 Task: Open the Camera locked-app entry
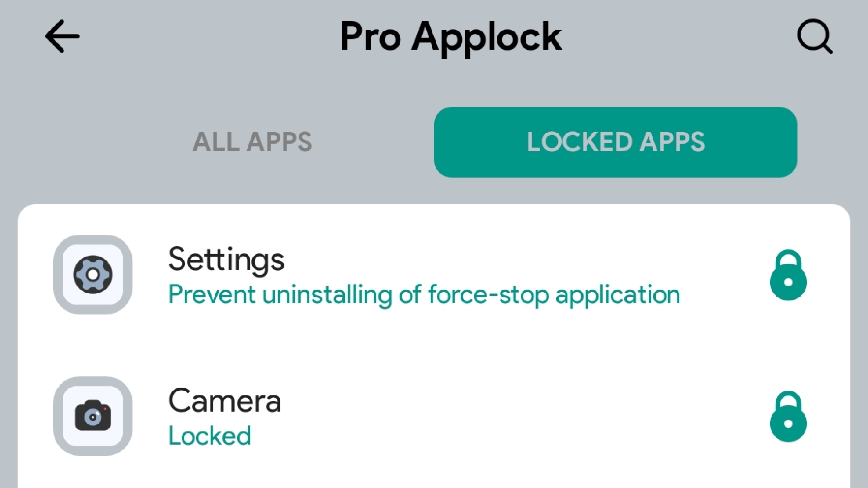pos(407,416)
